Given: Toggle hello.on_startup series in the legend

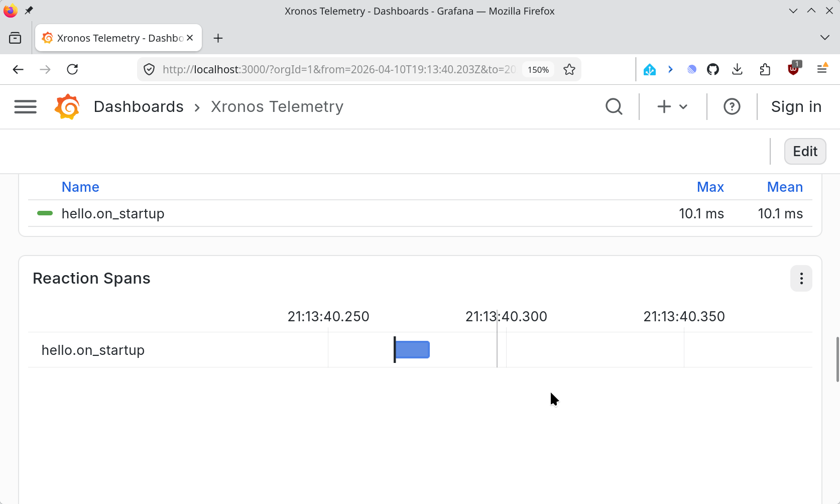Looking at the screenshot, I should (113, 214).
